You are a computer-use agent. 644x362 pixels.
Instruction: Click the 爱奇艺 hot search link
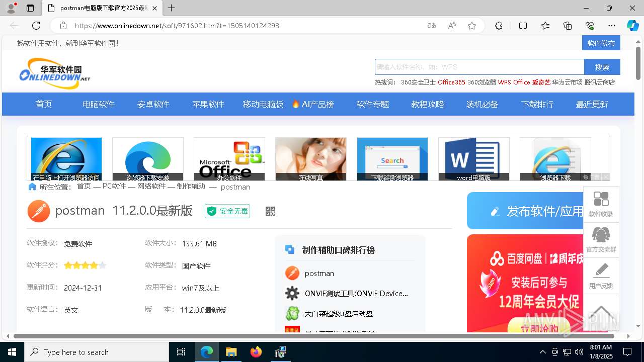(x=541, y=82)
